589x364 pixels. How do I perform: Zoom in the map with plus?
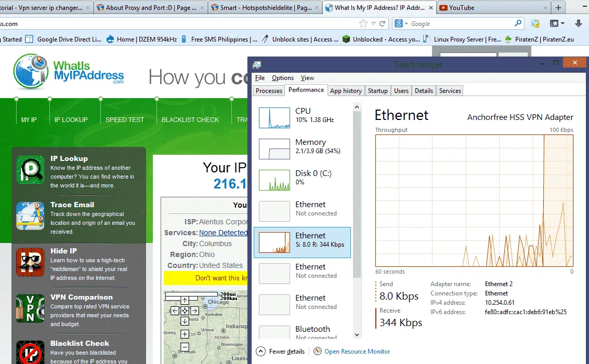(x=185, y=334)
